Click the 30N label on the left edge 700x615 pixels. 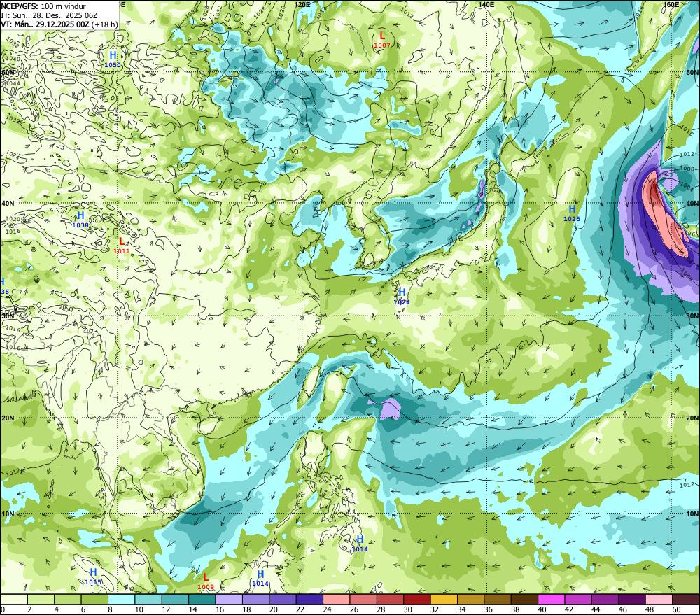(x=8, y=316)
